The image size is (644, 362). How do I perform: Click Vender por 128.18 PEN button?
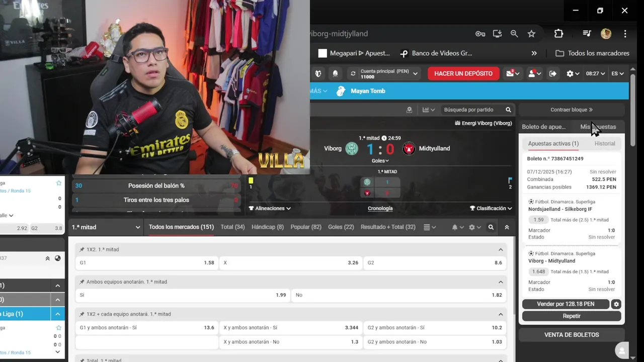pyautogui.click(x=566, y=304)
